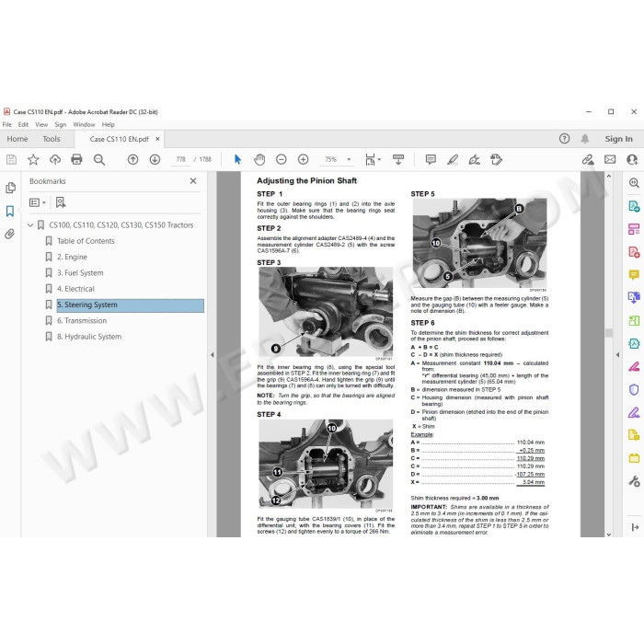The width and height of the screenshot is (644, 644).
Task: Print the document
Action: [76, 159]
